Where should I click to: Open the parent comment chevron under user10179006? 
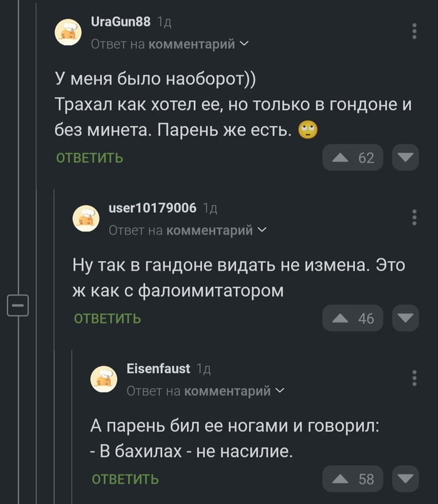[x=262, y=230]
